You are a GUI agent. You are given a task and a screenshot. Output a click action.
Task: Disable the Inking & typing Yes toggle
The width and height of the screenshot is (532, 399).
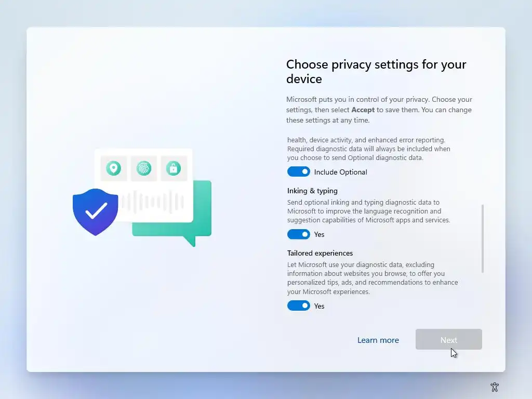(x=299, y=234)
